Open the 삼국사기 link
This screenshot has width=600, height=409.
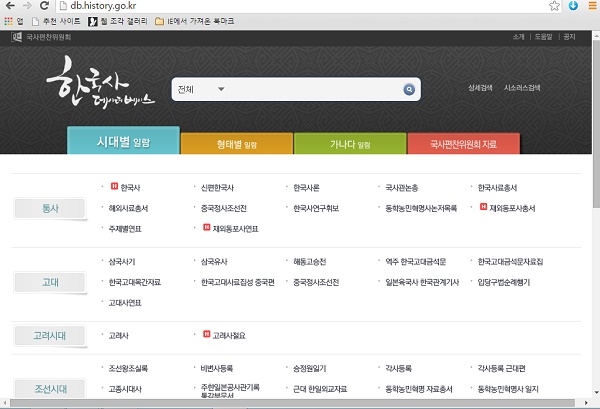coord(122,262)
